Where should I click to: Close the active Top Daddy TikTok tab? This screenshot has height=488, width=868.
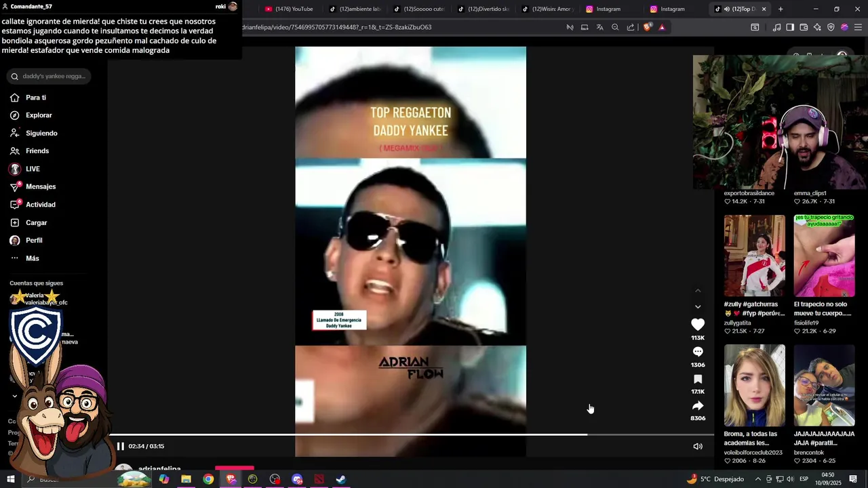point(764,9)
